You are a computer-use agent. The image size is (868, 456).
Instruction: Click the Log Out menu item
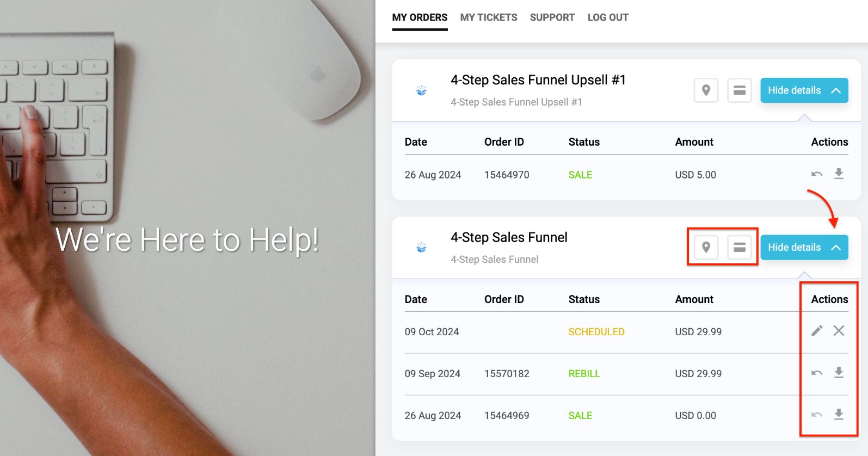[608, 17]
